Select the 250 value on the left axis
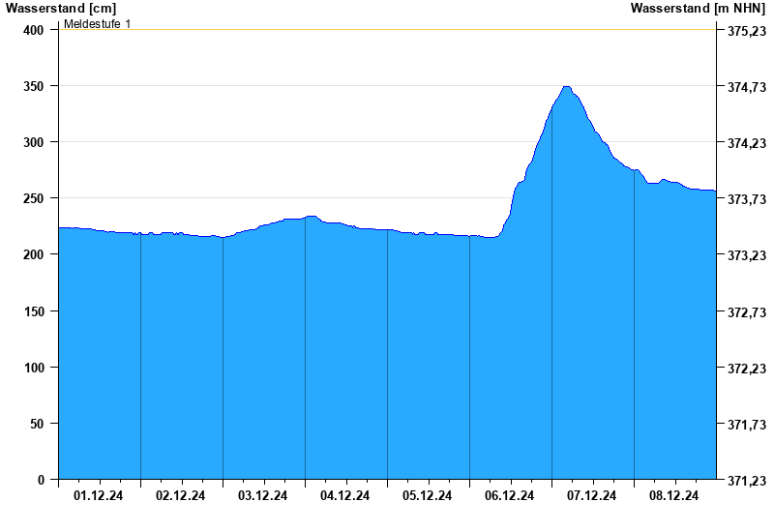Viewport: 774px width, 532px height. point(34,199)
